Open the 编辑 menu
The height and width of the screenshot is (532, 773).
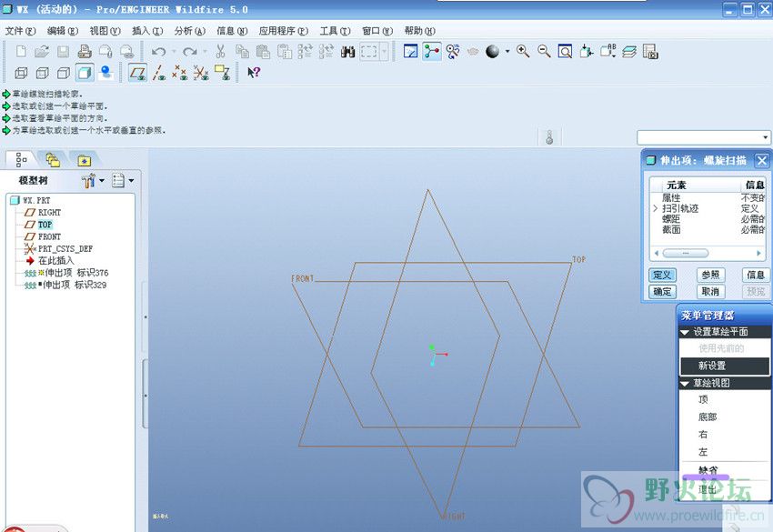63,31
